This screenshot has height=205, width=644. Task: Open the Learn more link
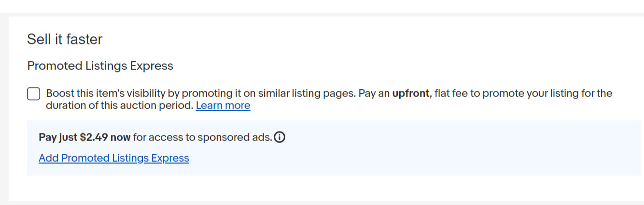pos(223,105)
